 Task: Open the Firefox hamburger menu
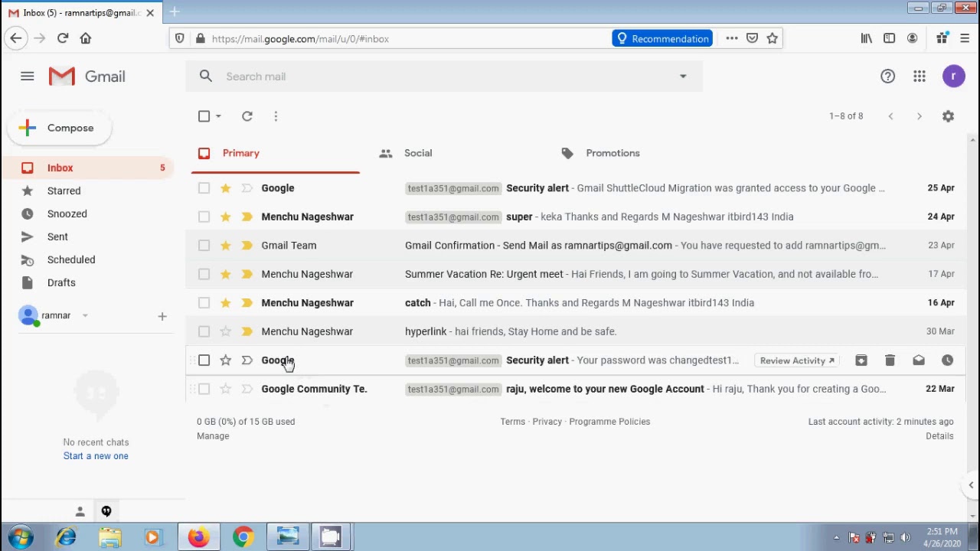(x=965, y=38)
